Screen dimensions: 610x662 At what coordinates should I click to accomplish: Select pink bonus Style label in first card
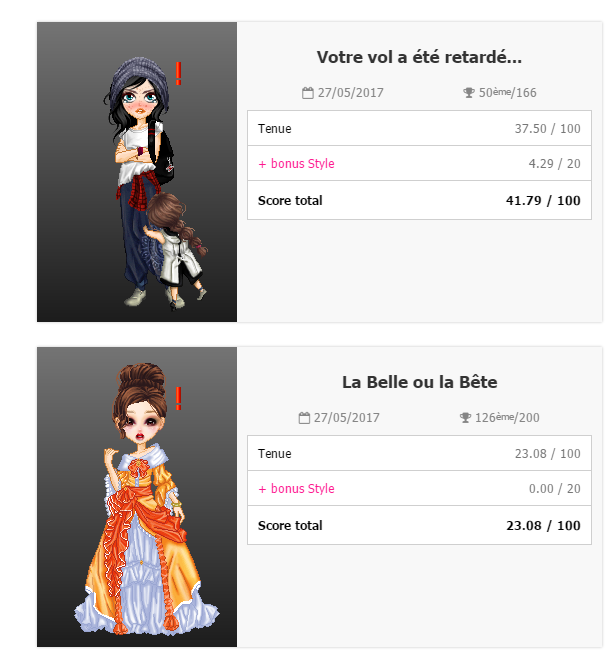coord(296,163)
